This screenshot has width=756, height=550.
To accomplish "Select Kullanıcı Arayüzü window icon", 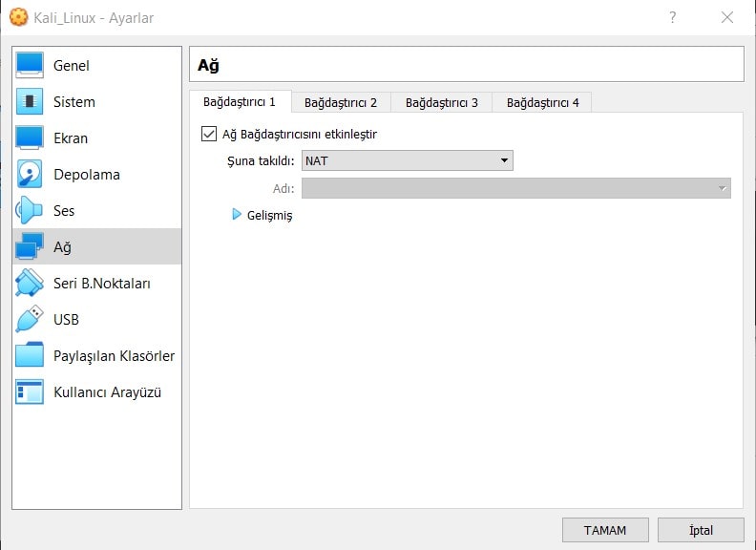I will pyautogui.click(x=30, y=391).
